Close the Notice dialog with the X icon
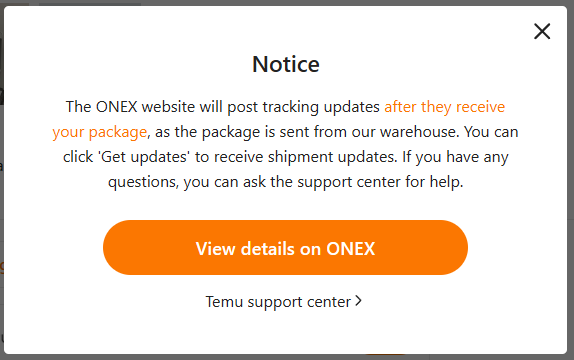Screen dimensions: 574x360 click(x=542, y=31)
